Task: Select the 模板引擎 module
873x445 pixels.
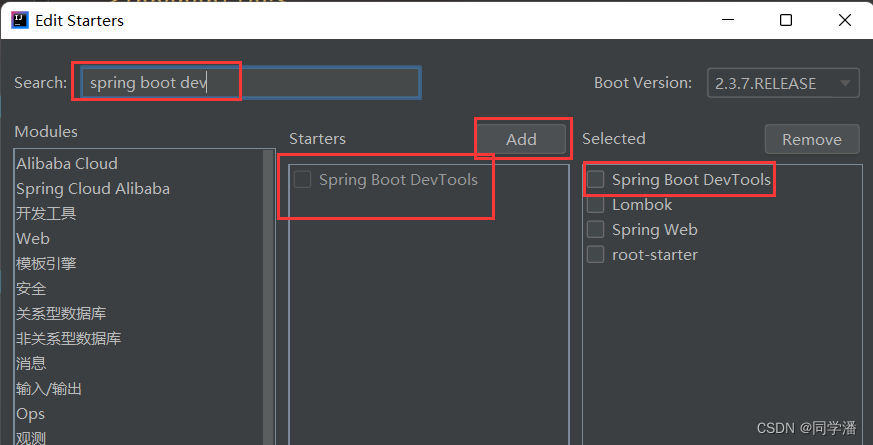Action: [x=46, y=263]
